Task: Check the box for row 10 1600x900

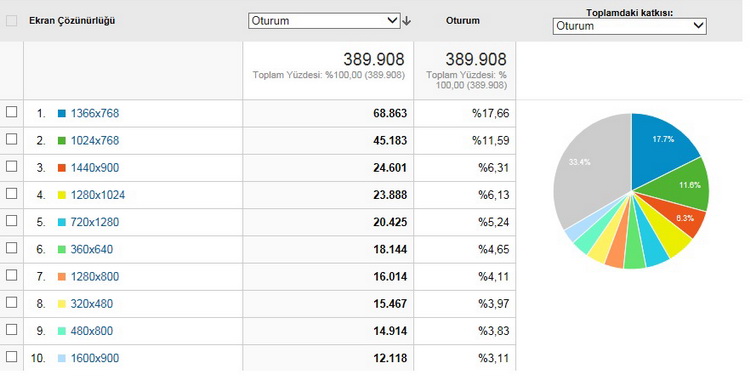Action: click(11, 357)
